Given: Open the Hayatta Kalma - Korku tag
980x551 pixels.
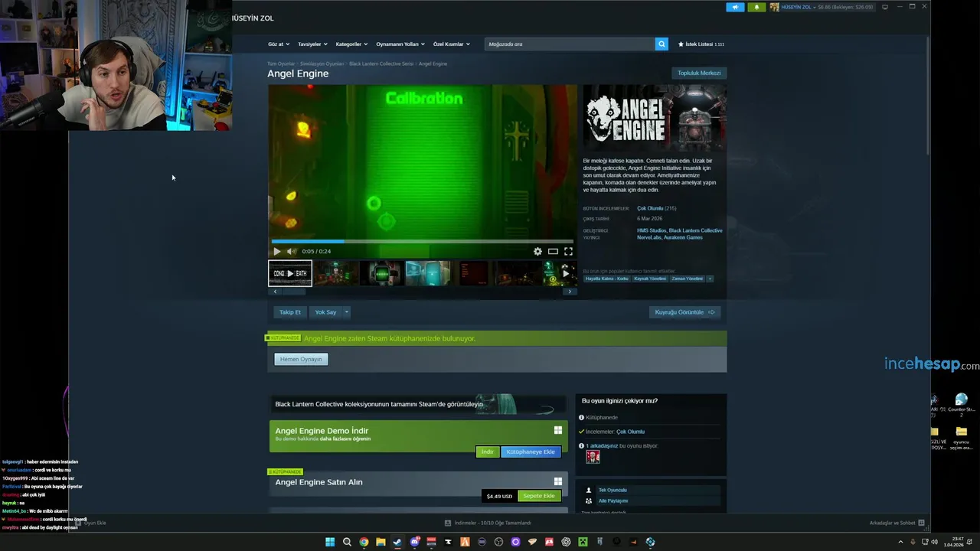Looking at the screenshot, I should coord(607,279).
